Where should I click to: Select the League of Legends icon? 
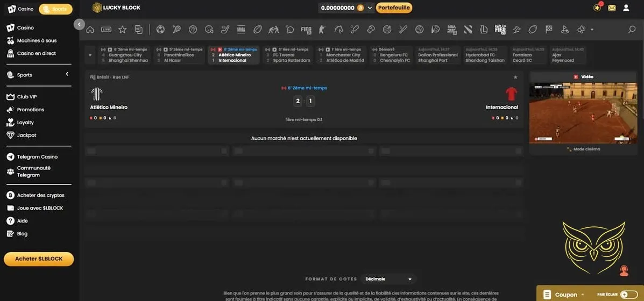[x=484, y=30]
